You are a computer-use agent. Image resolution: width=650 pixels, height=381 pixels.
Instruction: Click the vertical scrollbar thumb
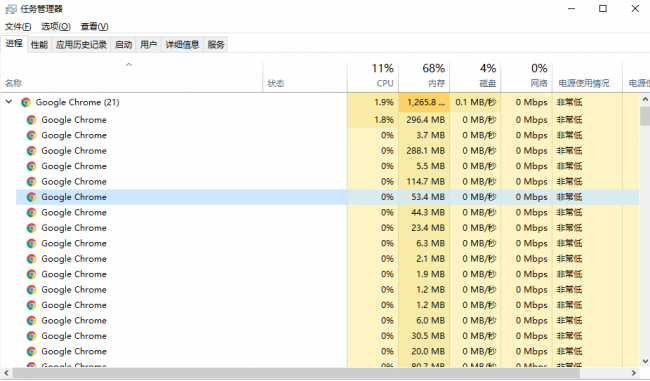tap(645, 116)
